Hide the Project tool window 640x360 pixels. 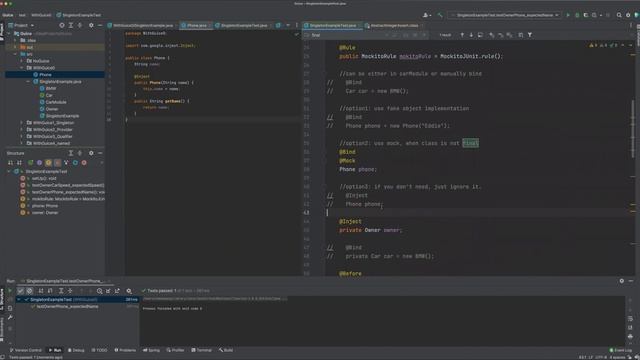[x=100, y=25]
